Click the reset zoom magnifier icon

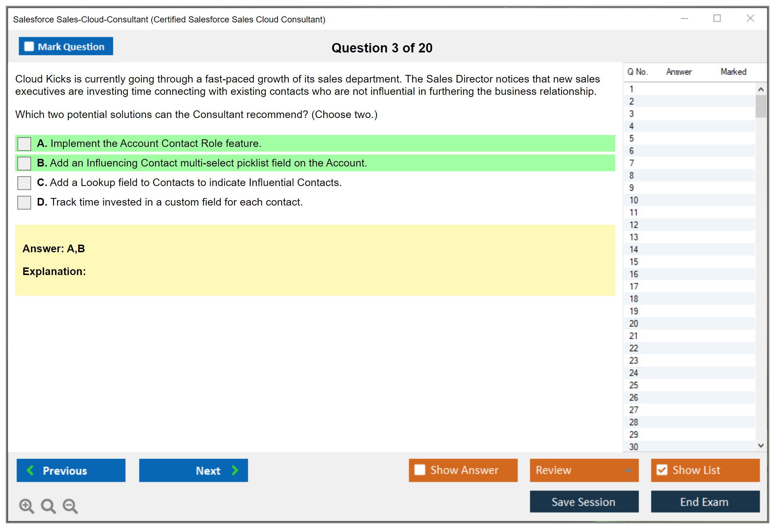(x=48, y=506)
